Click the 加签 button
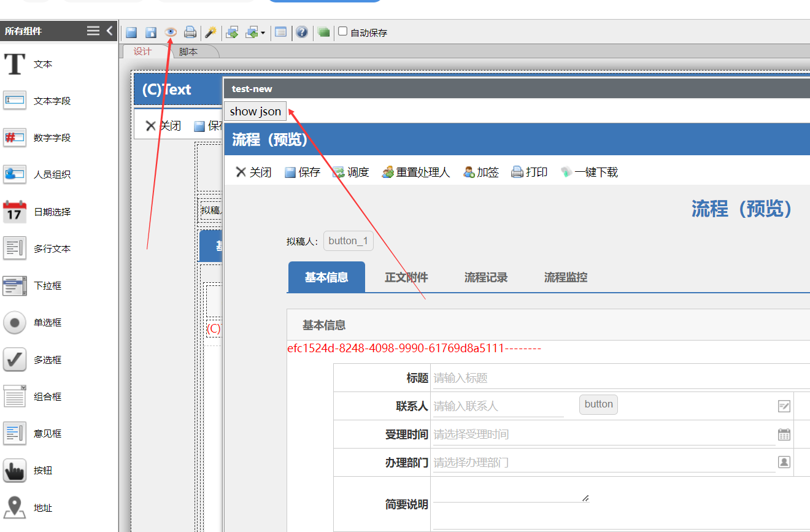Image resolution: width=810 pixels, height=532 pixels. (481, 172)
